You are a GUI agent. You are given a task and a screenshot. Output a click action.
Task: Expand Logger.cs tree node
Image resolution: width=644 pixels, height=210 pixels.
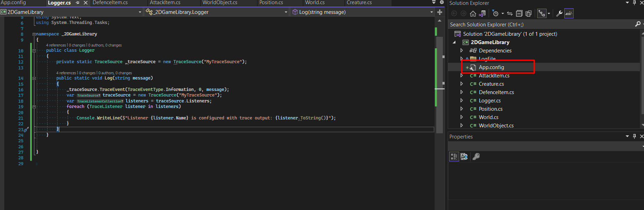pyautogui.click(x=462, y=101)
